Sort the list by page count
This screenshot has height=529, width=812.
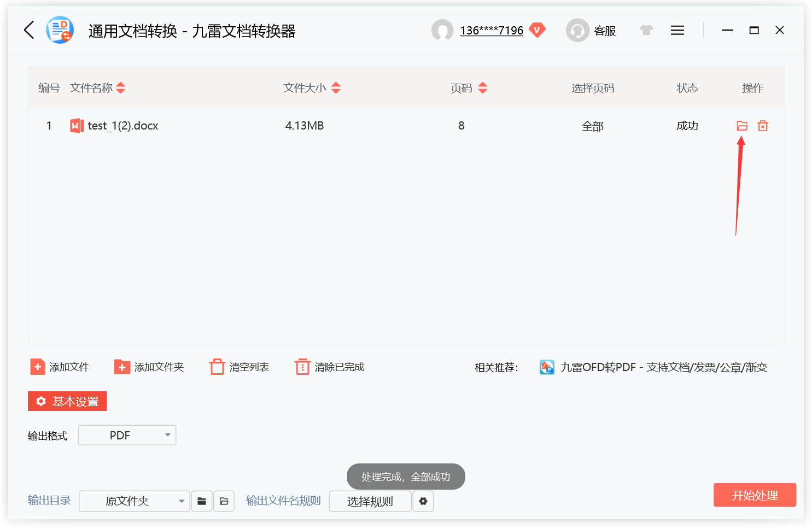click(x=482, y=88)
